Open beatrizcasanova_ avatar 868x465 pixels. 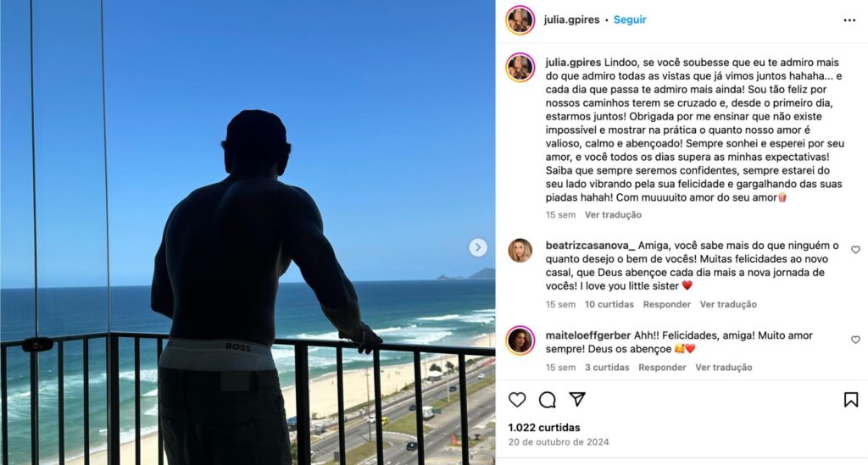coord(520,251)
